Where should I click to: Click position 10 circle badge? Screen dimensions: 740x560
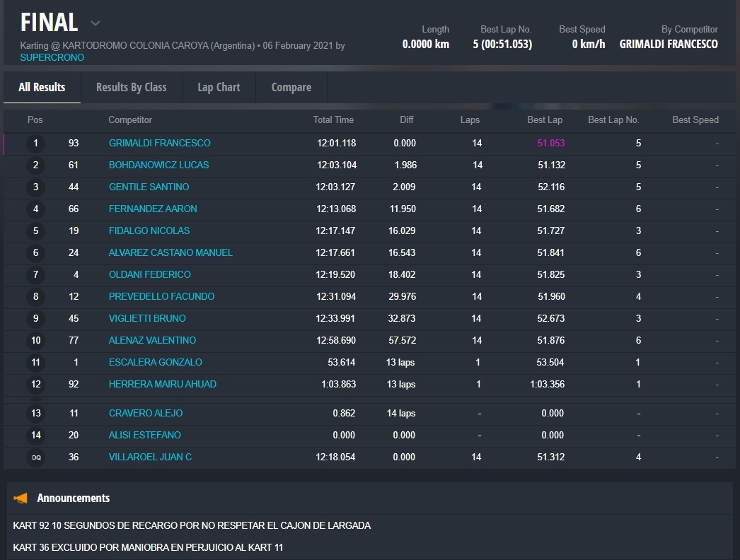click(35, 341)
